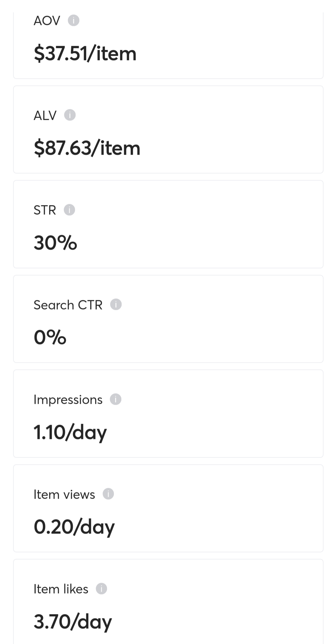Tap the 0.20/day Item views value

(74, 527)
